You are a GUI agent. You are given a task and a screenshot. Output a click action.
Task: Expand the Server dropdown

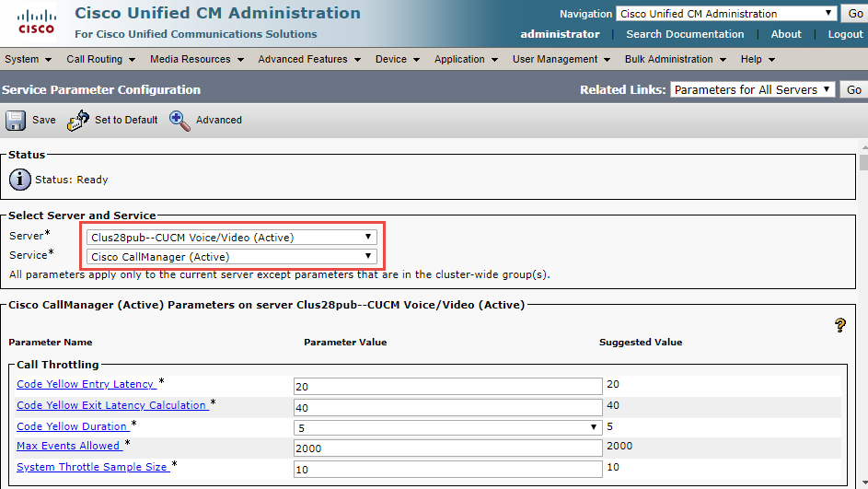click(x=232, y=237)
